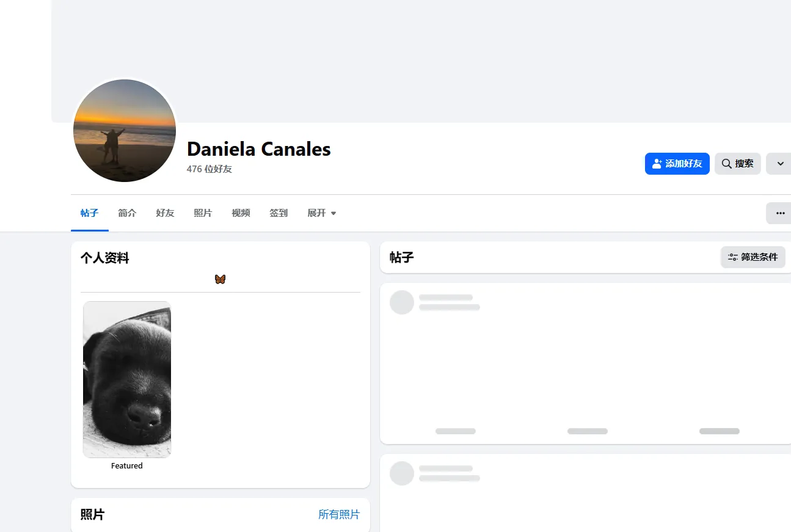Click the butterfly emoji in the bio
This screenshot has width=791, height=532.
tap(220, 279)
